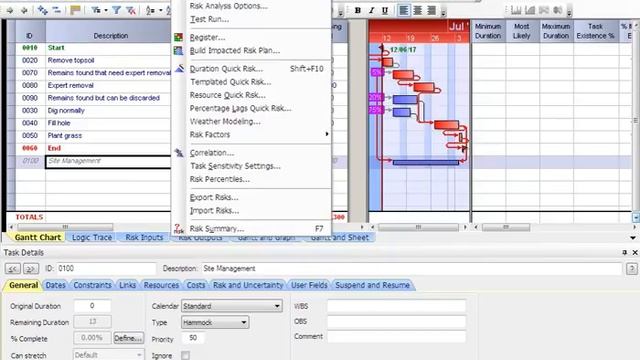
Task: Click the Italic formatting icon
Action: 371,11
